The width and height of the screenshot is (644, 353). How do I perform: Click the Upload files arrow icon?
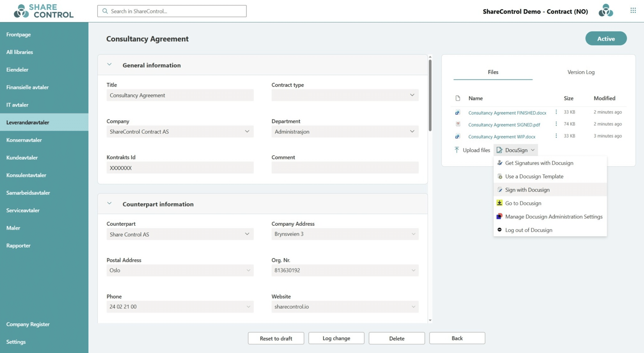(x=457, y=150)
